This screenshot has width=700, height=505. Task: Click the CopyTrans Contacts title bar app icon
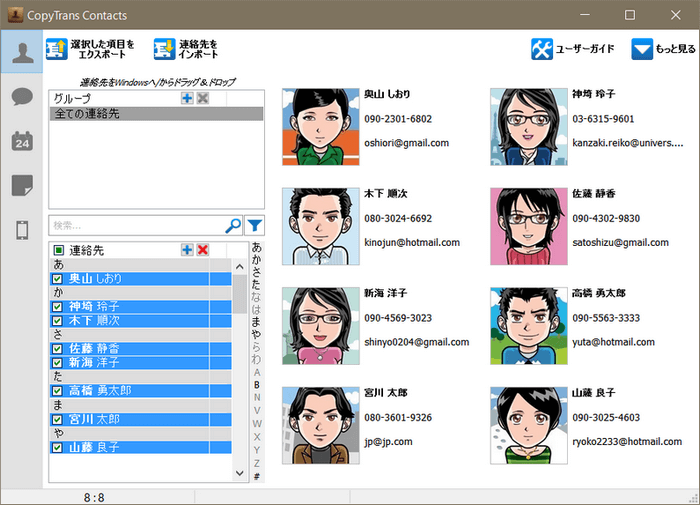click(x=15, y=15)
